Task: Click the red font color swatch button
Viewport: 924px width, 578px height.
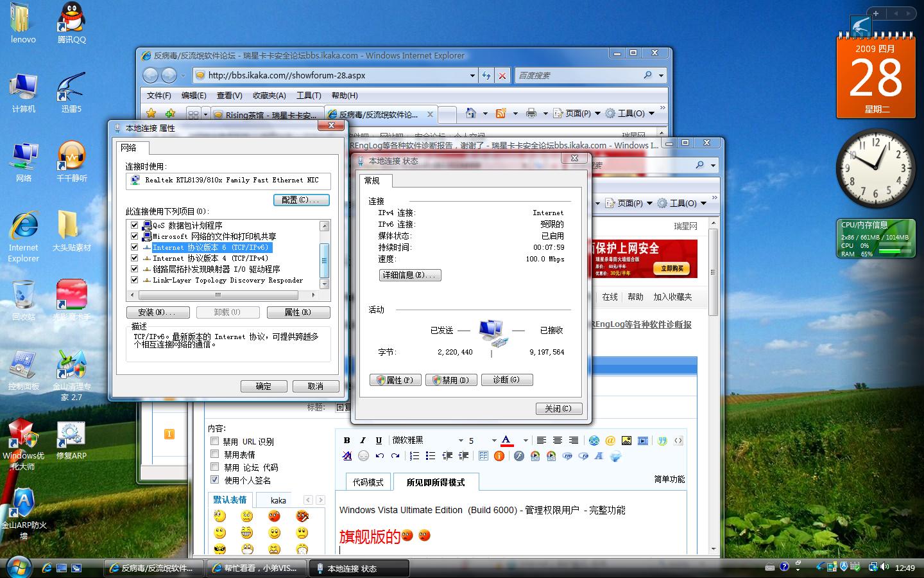Action: pos(506,441)
